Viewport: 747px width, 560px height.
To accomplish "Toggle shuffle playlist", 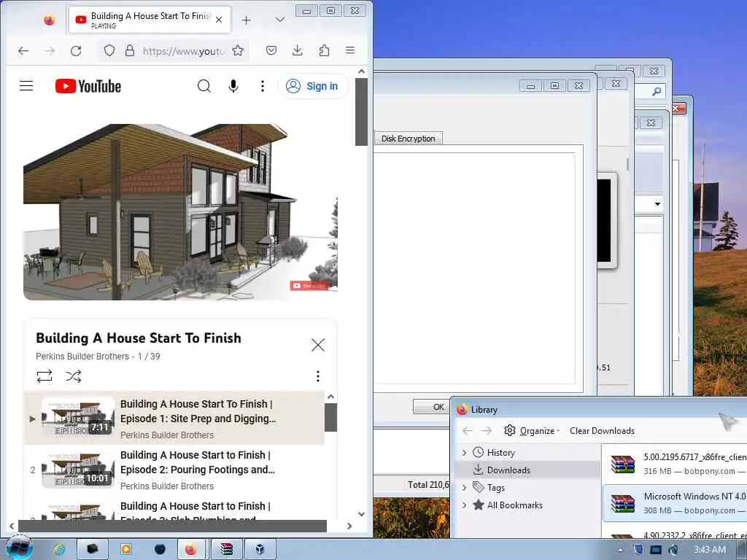I will point(74,376).
